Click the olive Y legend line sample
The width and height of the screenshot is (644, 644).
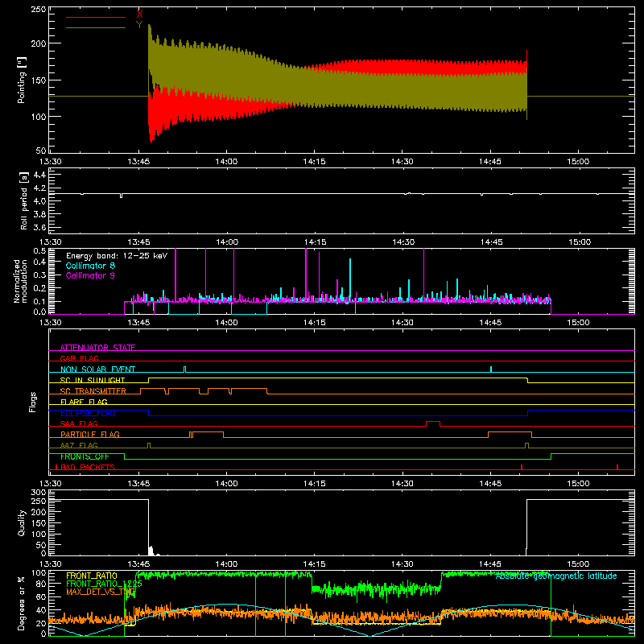coord(96,27)
